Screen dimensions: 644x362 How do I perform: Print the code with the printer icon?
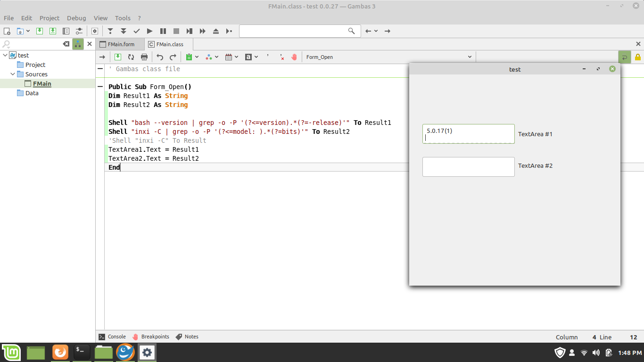click(x=144, y=57)
